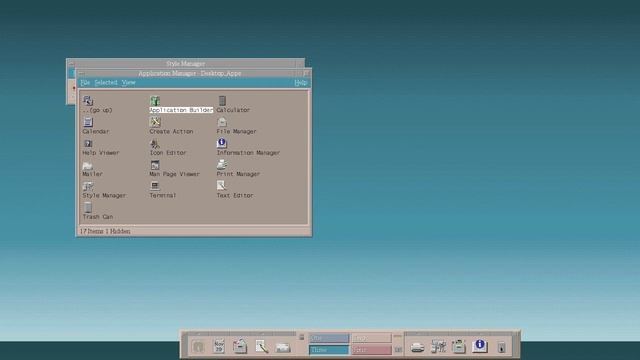Open Application Manager icon on the front panel
This screenshot has height=360, width=640.
point(459,347)
